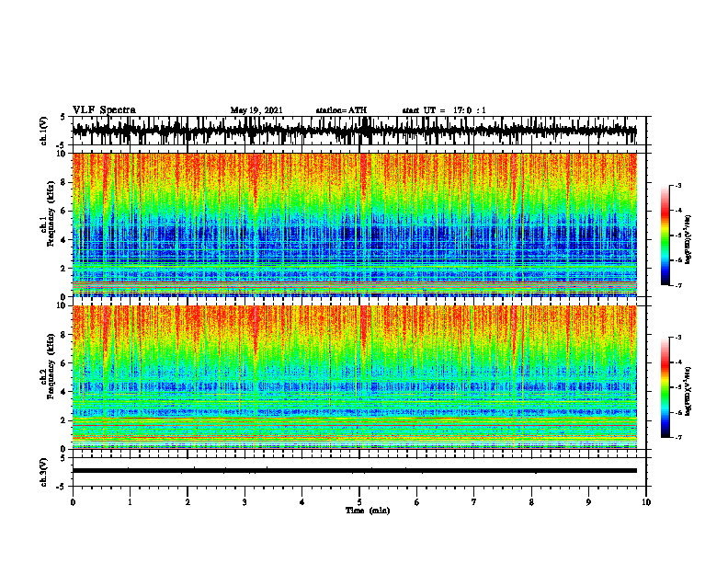Image resolution: width=728 pixels, height=563 pixels.
Task: Click the ch.2 color bar "-7" tick label
Action: [x=678, y=437]
